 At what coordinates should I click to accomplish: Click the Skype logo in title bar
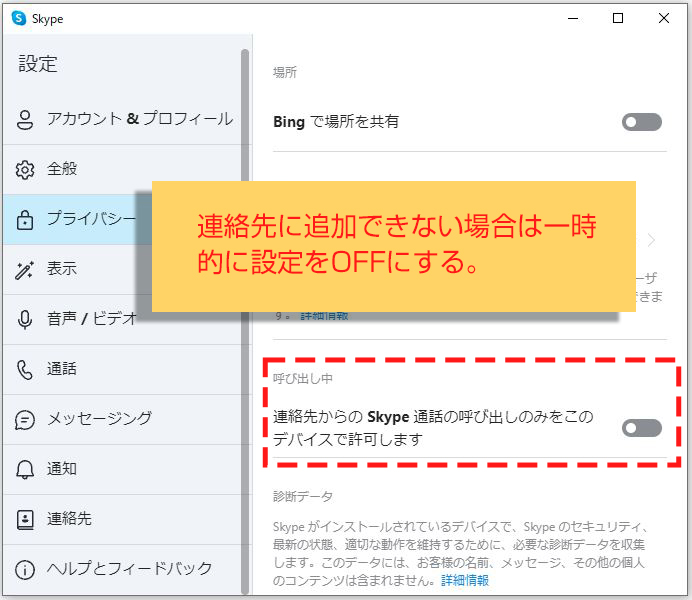coord(19,19)
